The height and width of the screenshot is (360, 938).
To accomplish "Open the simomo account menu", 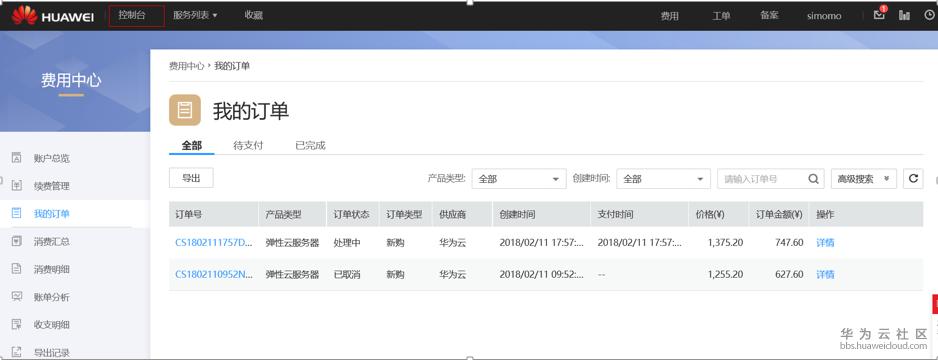I will [x=824, y=16].
